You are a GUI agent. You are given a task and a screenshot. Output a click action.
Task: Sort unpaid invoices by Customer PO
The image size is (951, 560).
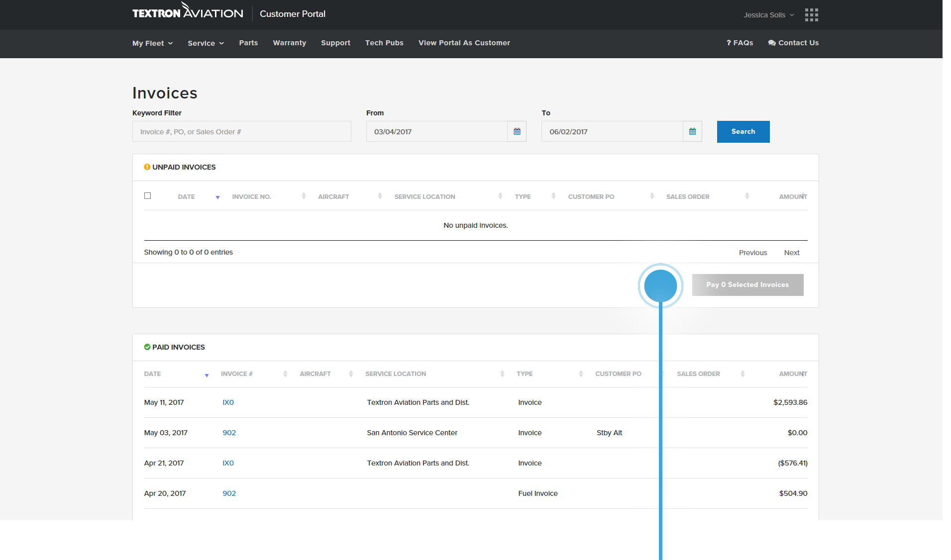point(591,197)
